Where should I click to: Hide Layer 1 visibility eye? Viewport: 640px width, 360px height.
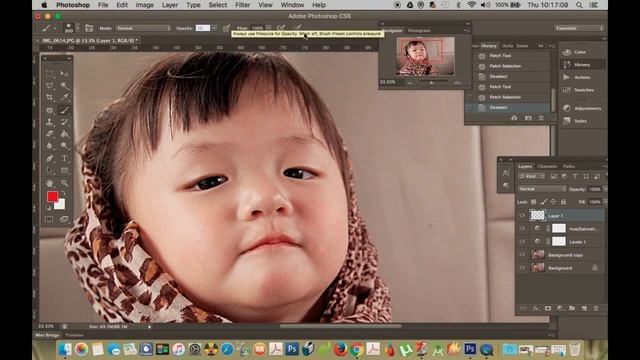522,216
